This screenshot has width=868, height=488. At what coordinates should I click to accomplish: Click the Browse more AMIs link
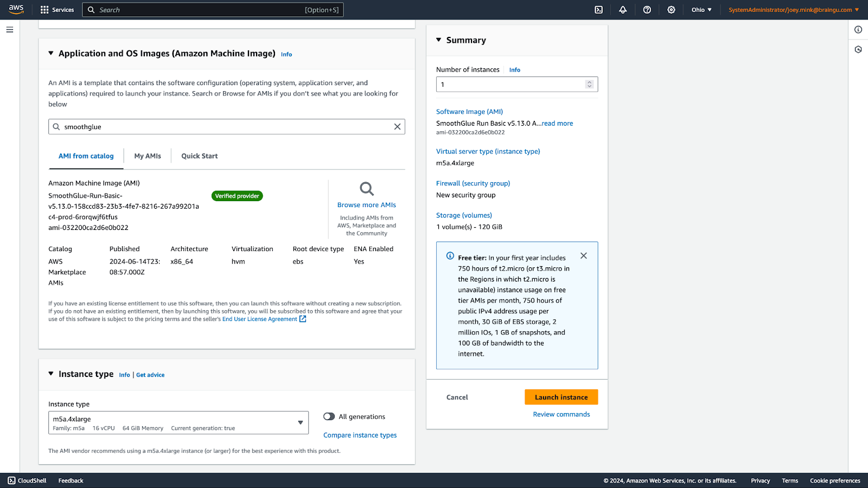tap(367, 205)
